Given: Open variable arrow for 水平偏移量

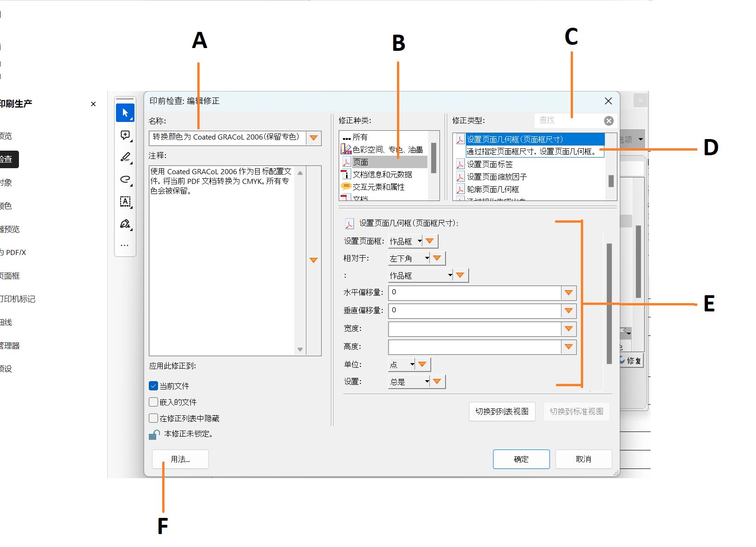Looking at the screenshot, I should click(569, 292).
